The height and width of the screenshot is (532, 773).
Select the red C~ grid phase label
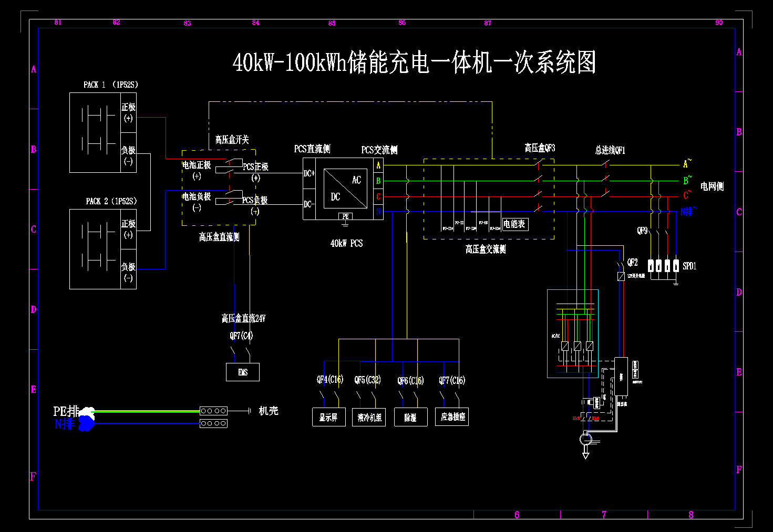[x=687, y=195]
